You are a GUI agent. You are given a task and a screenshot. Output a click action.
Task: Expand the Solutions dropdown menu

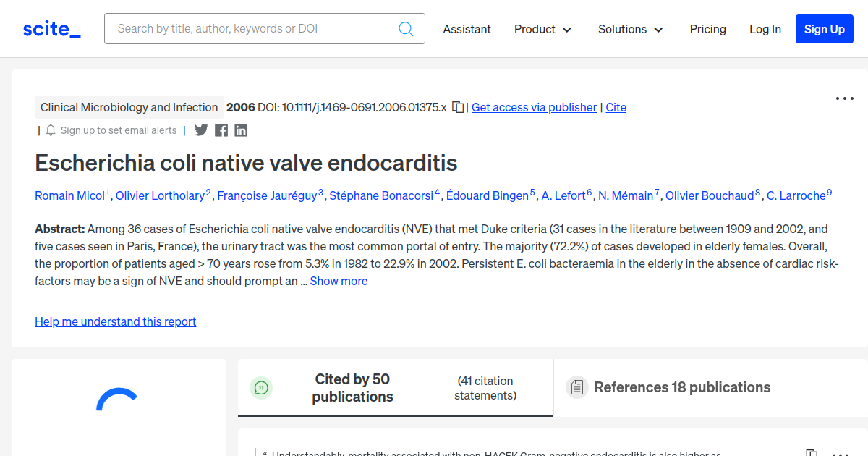click(x=630, y=29)
